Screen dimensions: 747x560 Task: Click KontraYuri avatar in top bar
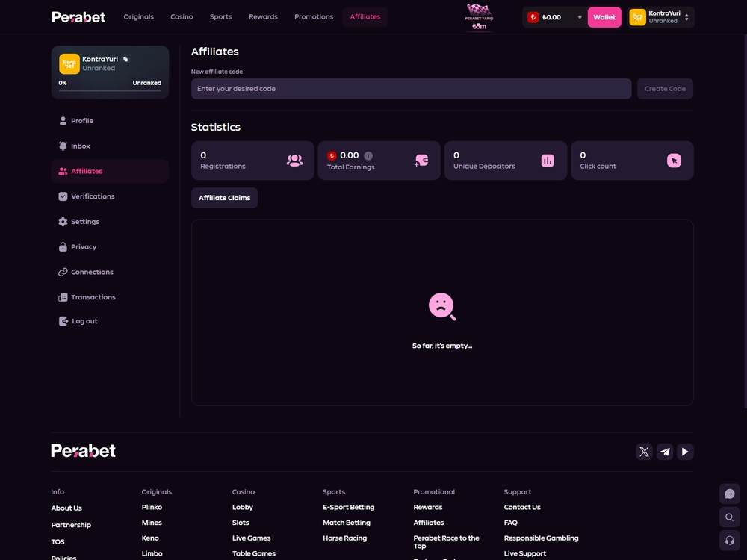(637, 17)
